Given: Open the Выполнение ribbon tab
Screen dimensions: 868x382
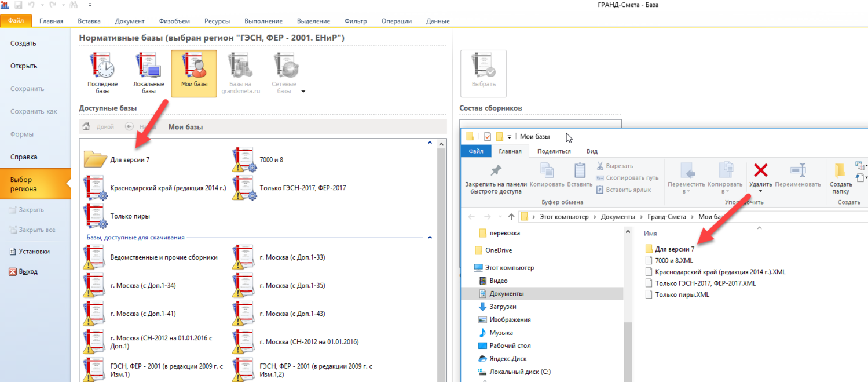Looking at the screenshot, I should click(x=263, y=21).
